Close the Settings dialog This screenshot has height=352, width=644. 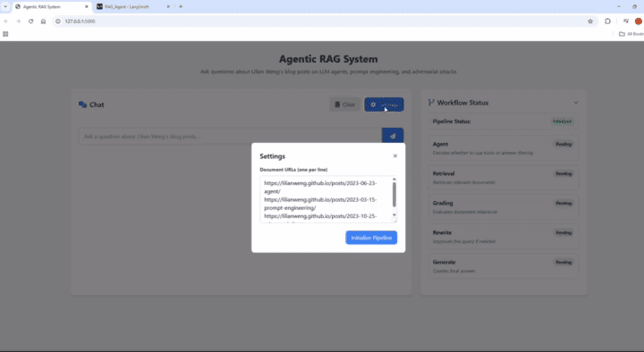pos(394,155)
